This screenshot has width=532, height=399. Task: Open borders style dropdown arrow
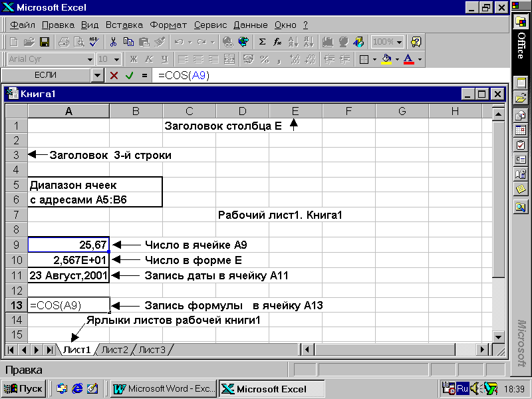tap(374, 60)
